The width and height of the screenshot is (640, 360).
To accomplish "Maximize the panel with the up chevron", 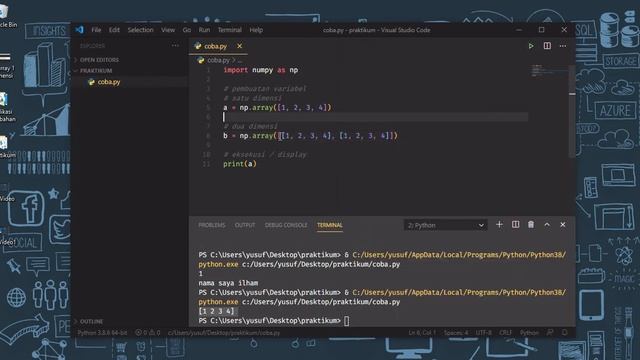I will click(x=547, y=224).
